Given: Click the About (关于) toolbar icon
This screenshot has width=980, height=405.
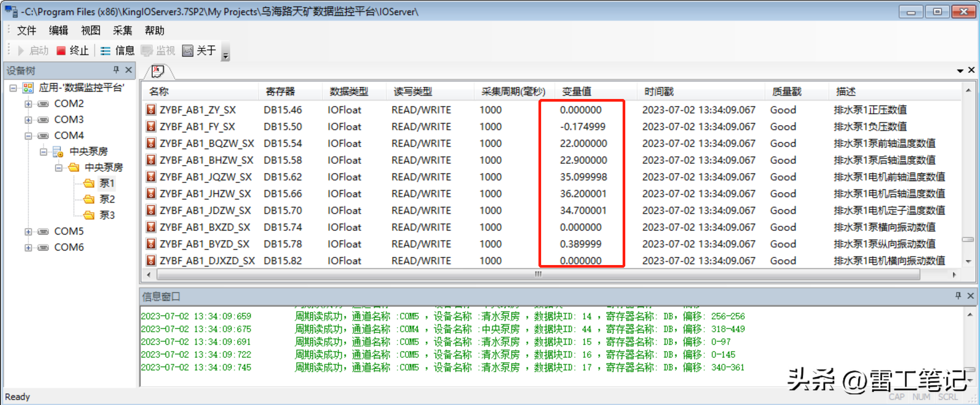Looking at the screenshot, I should click(x=187, y=51).
